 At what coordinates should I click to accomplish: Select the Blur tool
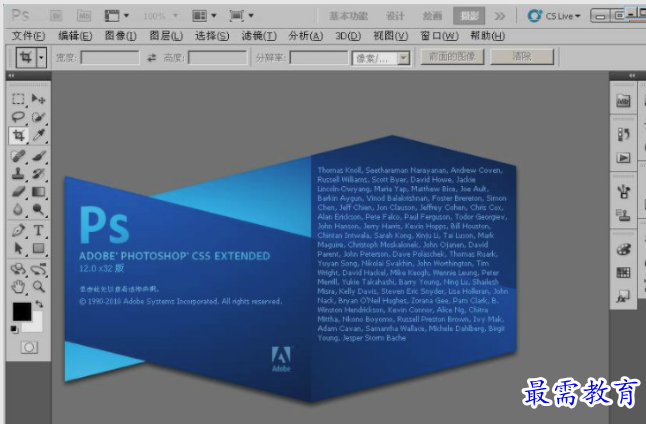tap(18, 210)
